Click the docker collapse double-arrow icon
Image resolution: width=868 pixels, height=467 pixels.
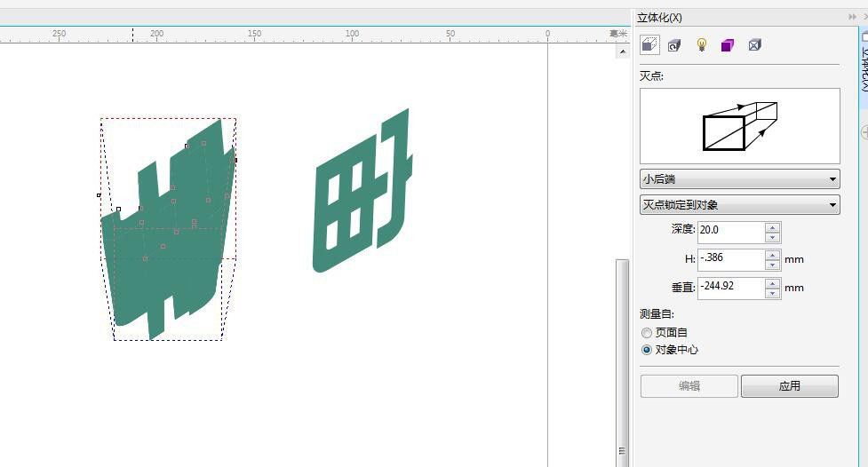853,17
